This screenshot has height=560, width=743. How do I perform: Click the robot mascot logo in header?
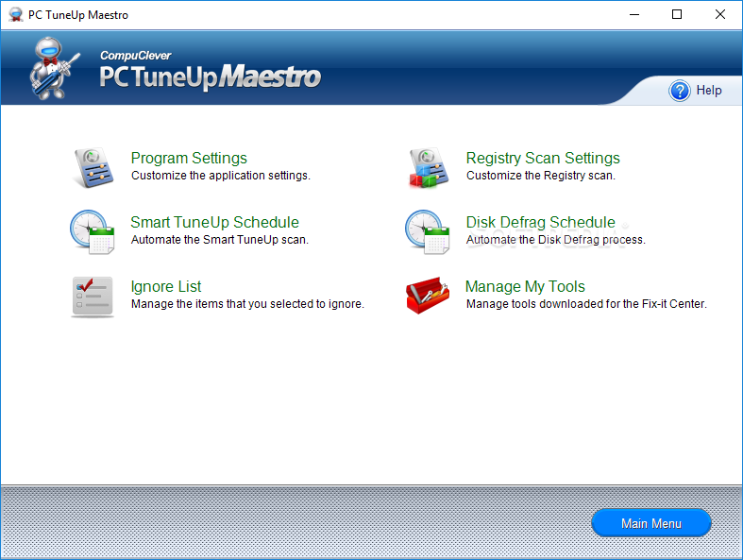pyautogui.click(x=53, y=68)
